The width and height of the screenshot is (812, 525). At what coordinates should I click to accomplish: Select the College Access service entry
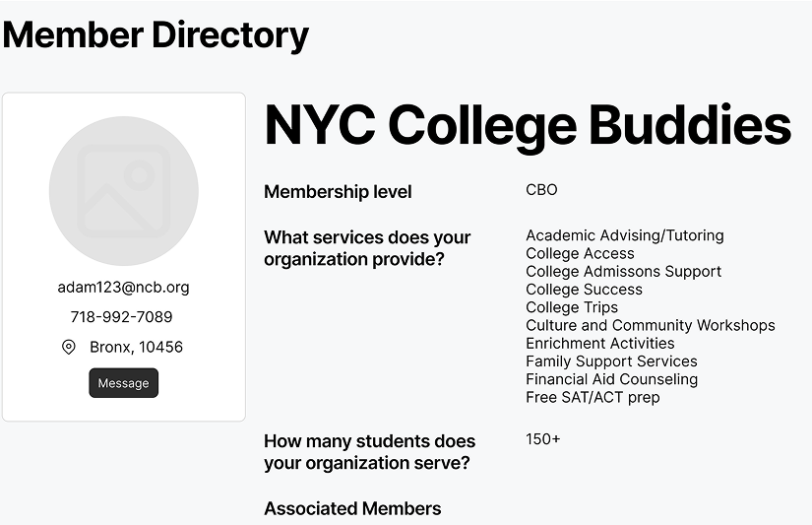click(x=580, y=253)
